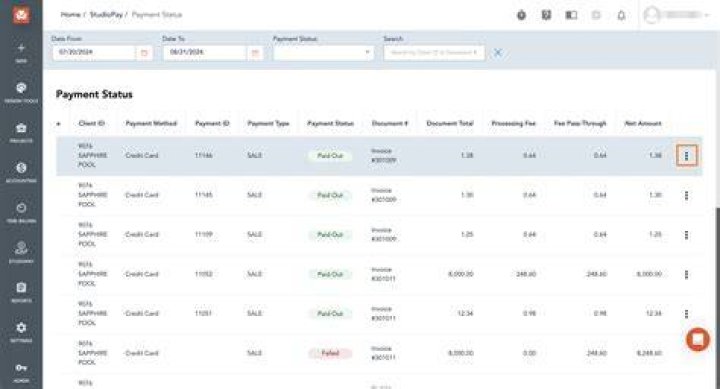The image size is (720, 389).
Task: Open Admin key item in the sidebar
Action: point(21,372)
